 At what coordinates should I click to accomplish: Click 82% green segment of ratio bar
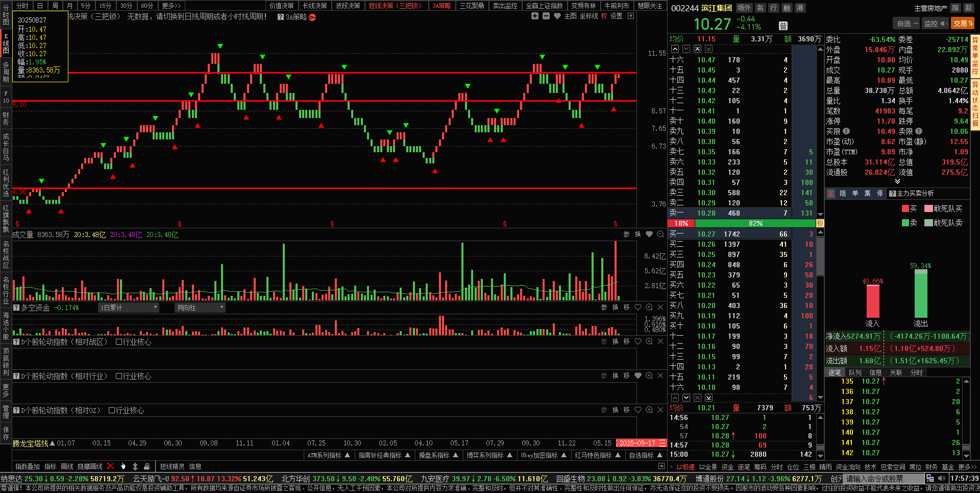pyautogui.click(x=755, y=223)
